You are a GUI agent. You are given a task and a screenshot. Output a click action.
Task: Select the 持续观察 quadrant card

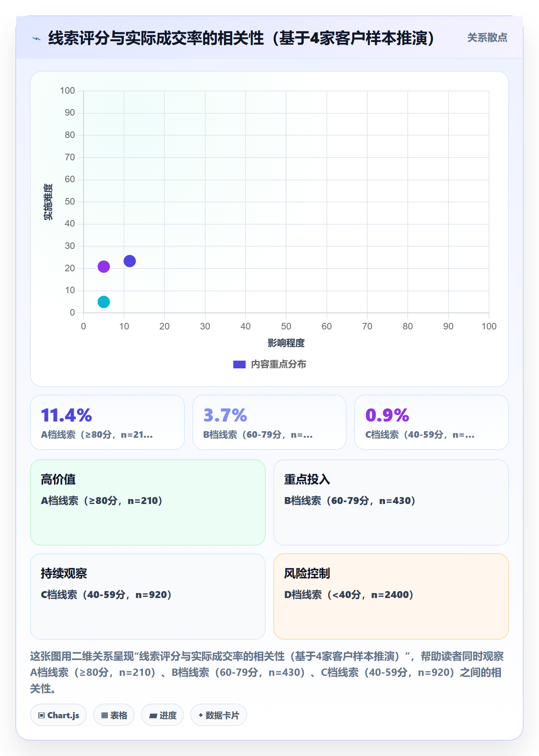click(148, 596)
